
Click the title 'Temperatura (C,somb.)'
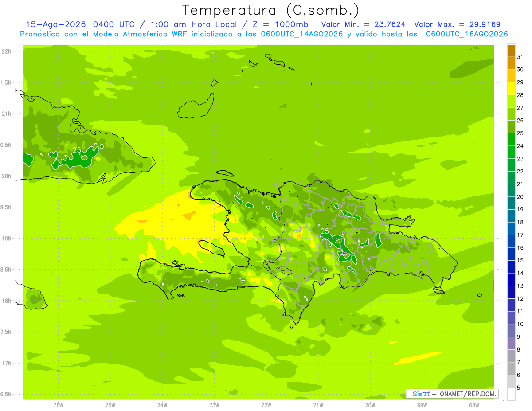pos(270,10)
